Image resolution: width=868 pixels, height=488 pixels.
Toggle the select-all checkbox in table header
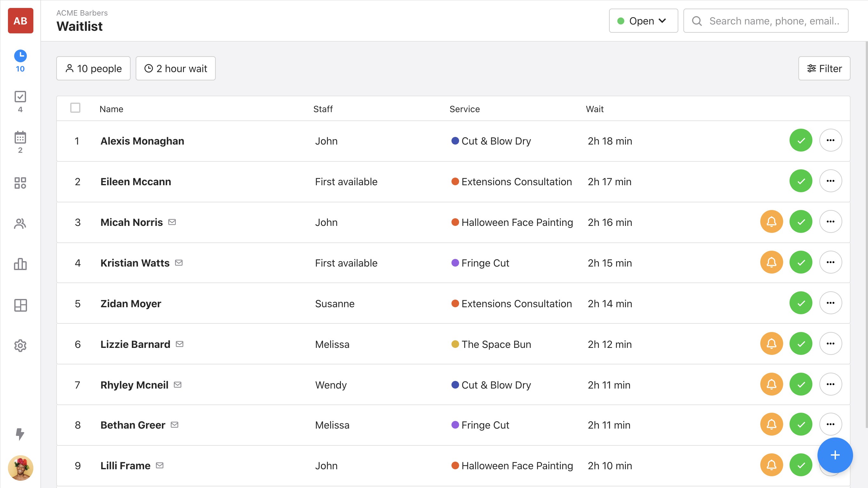coord(75,108)
